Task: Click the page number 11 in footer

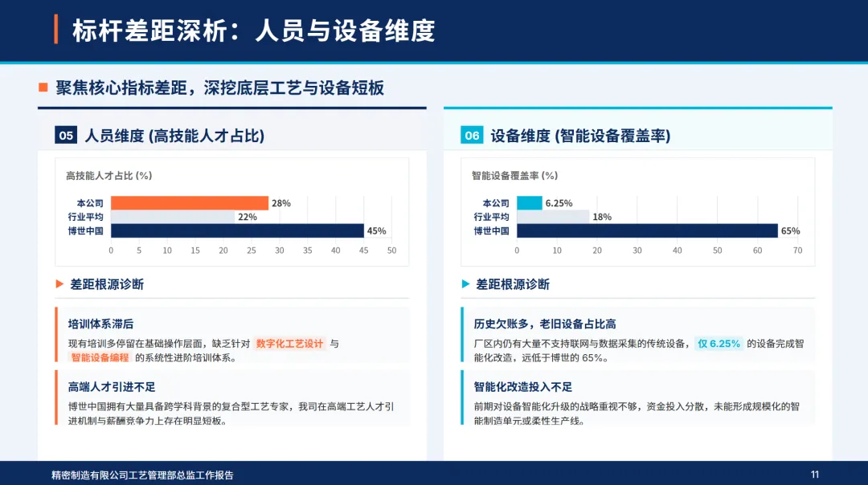Action: (x=815, y=475)
